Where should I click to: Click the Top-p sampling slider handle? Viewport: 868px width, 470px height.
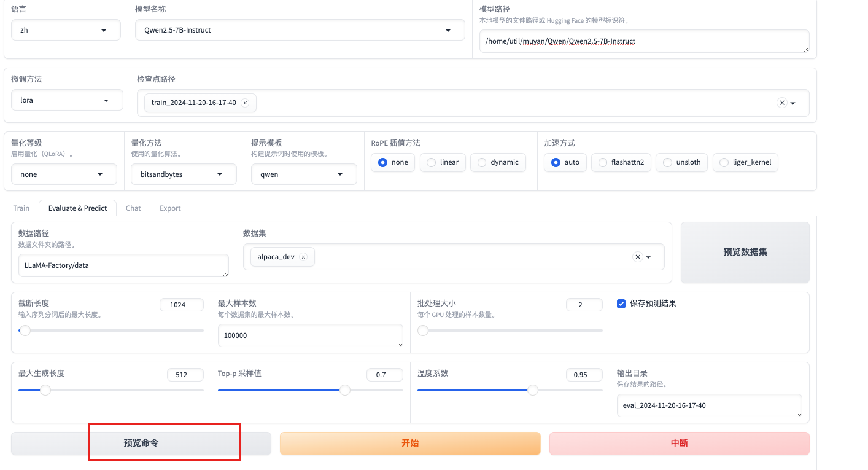point(345,390)
